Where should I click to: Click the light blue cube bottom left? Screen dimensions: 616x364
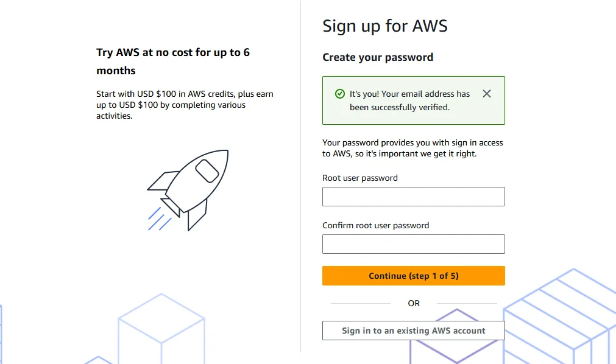pyautogui.click(x=161, y=329)
